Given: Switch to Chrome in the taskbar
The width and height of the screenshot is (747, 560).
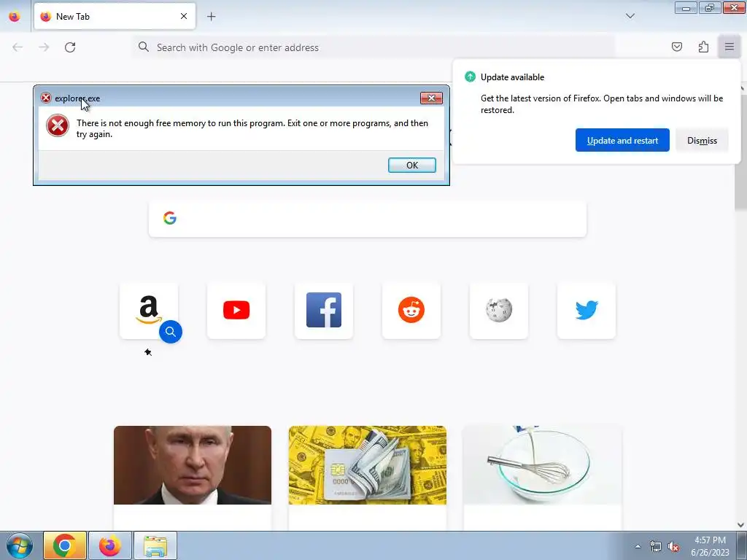Looking at the screenshot, I should click(65, 545).
